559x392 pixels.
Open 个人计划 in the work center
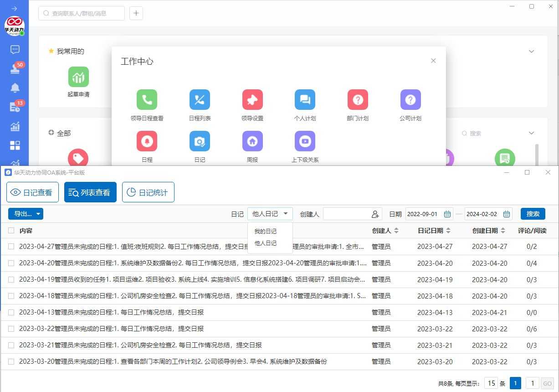coord(305,99)
